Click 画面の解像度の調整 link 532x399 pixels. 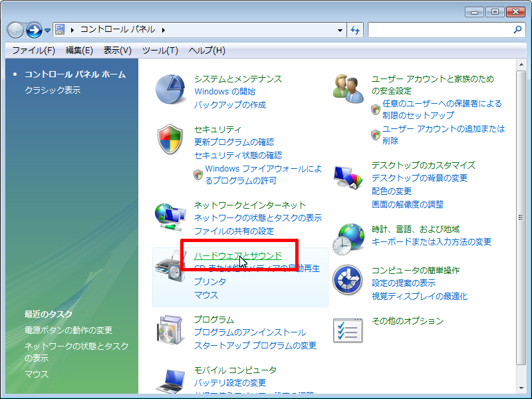coord(408,204)
